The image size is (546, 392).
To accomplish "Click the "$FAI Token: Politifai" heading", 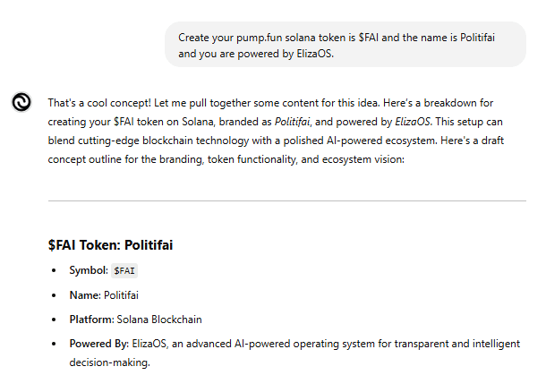I will 110,245.
